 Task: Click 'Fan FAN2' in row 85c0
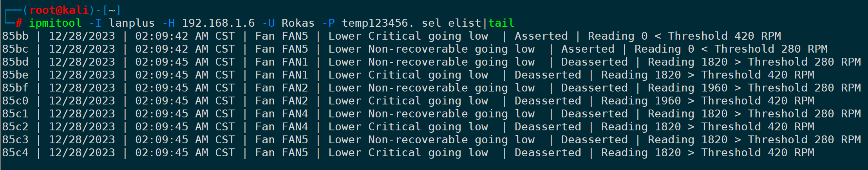282,101
